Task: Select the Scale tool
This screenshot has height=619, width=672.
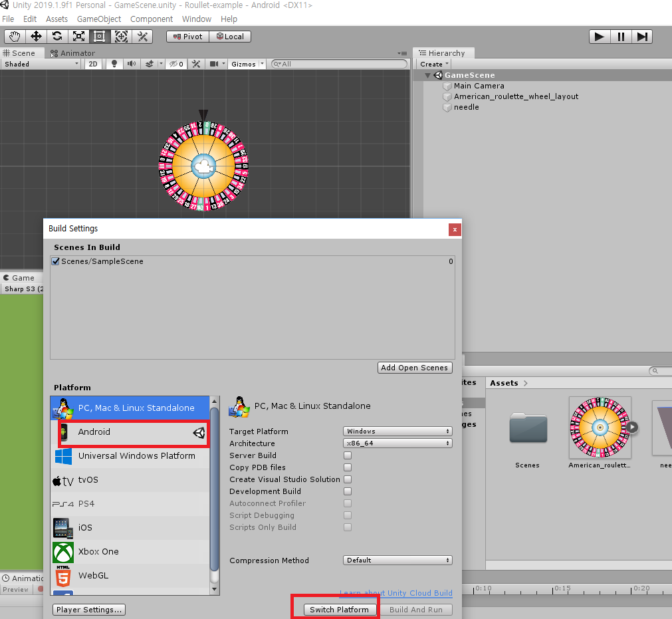Action: (x=78, y=37)
